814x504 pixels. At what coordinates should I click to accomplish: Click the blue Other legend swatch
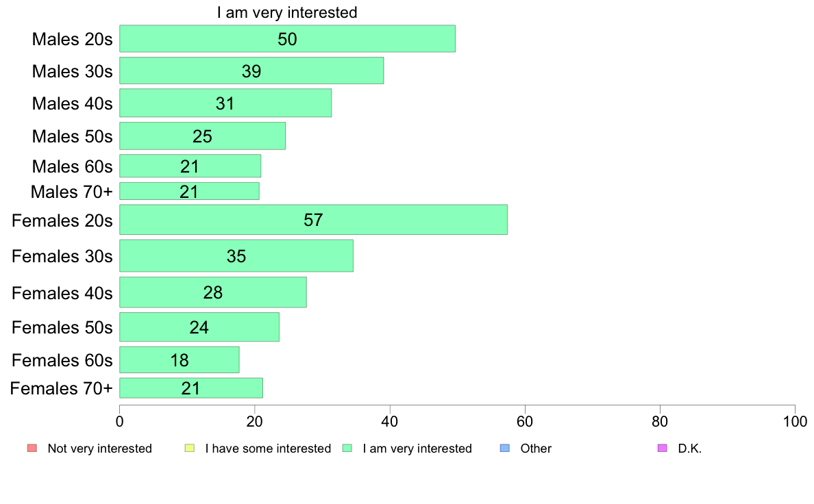pos(504,448)
